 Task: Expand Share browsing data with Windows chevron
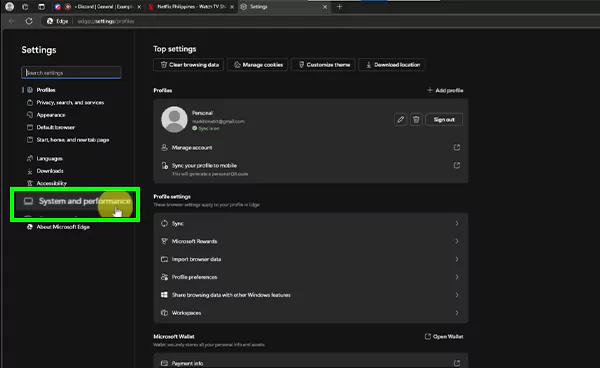click(x=457, y=295)
